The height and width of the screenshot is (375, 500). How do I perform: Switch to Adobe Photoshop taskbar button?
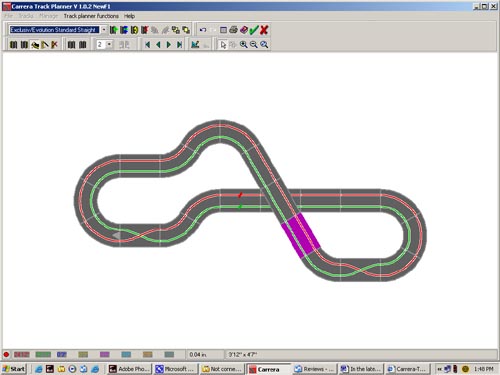coord(130,369)
